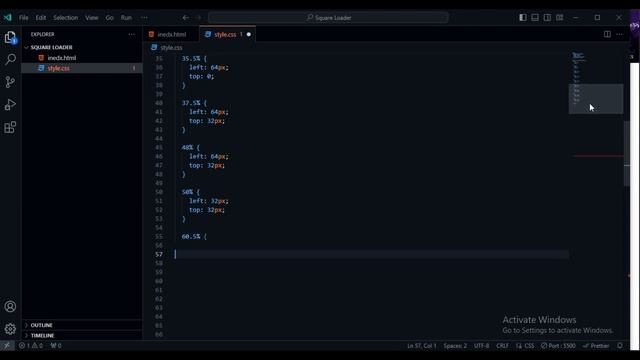Open the overflow menu ellipsis in menu bar
The image size is (640, 360).
coord(144,18)
